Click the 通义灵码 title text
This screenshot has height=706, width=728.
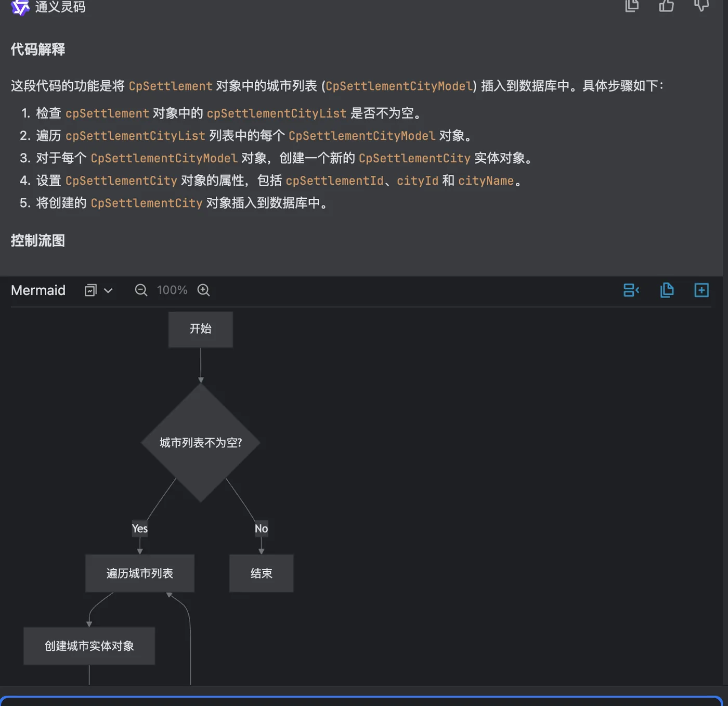[x=60, y=7]
